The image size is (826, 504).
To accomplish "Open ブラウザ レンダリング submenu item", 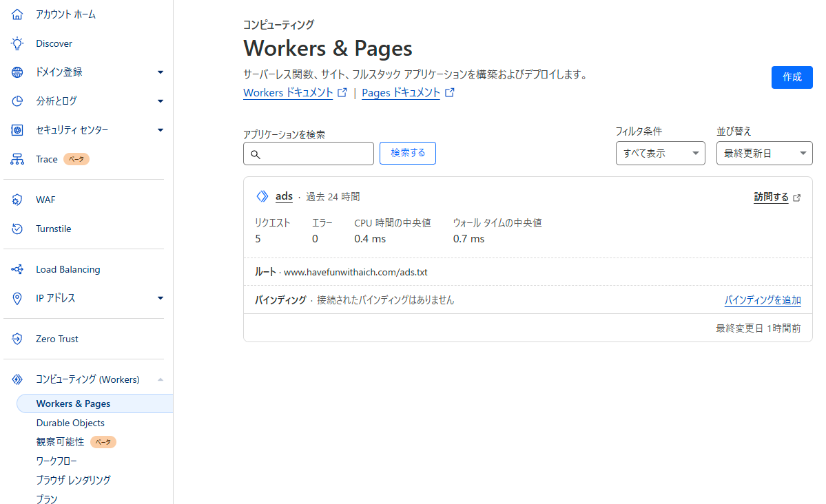I will [73, 480].
